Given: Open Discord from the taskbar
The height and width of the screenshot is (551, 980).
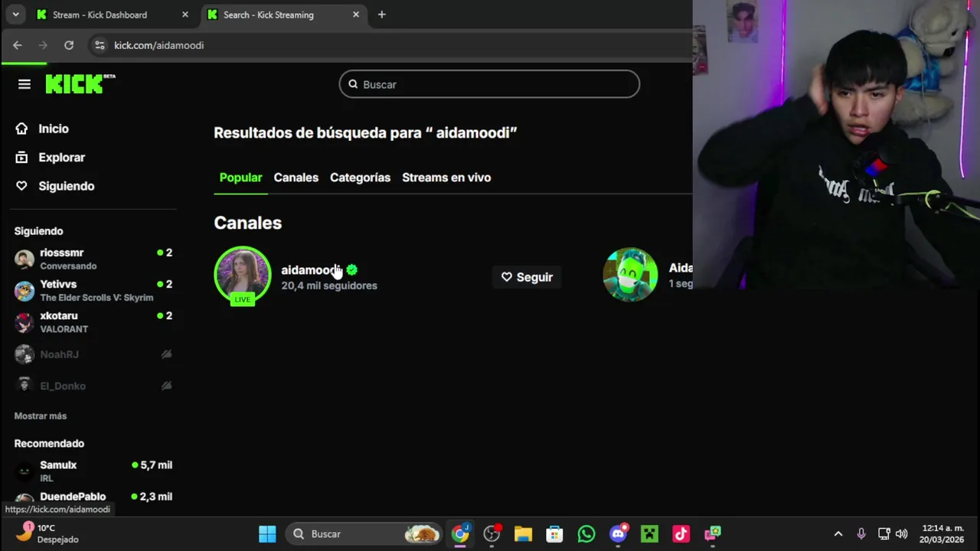Looking at the screenshot, I should coord(618,533).
